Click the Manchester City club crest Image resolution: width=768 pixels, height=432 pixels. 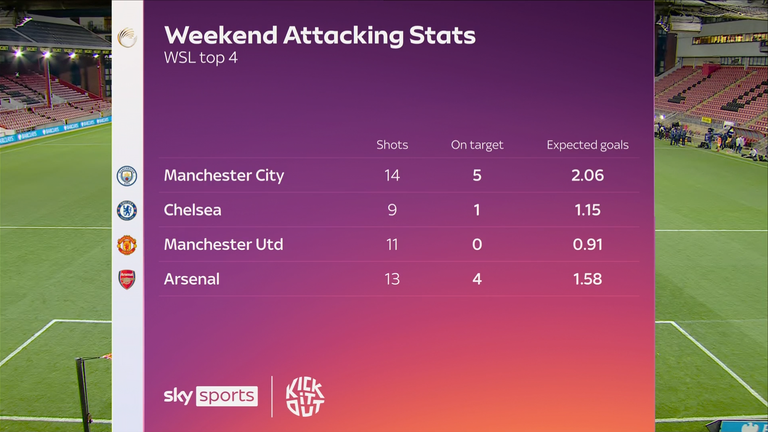coord(126,175)
